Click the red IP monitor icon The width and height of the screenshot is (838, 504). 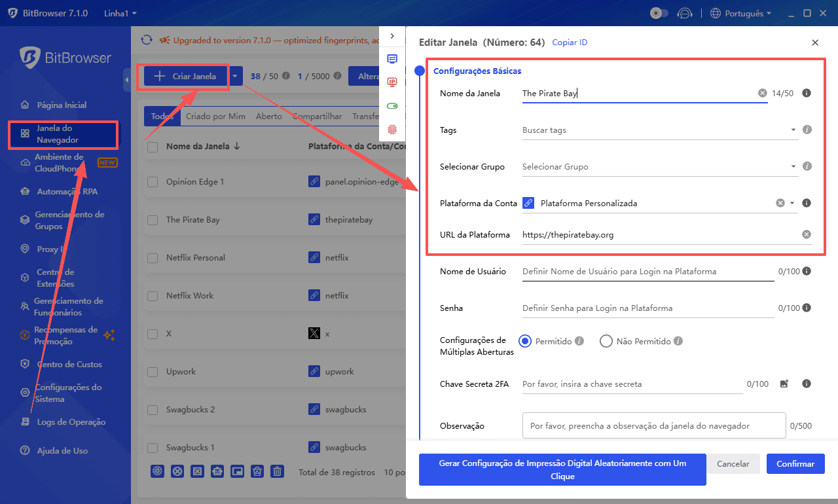click(392, 82)
